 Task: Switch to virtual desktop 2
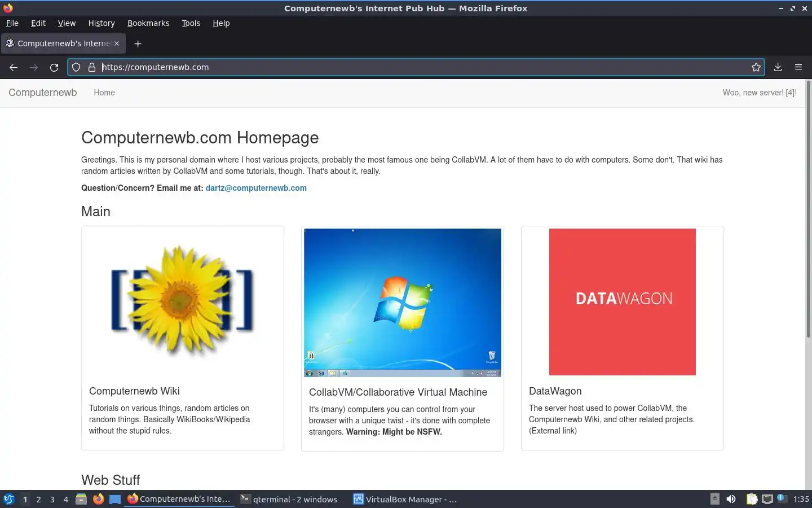[38, 500]
